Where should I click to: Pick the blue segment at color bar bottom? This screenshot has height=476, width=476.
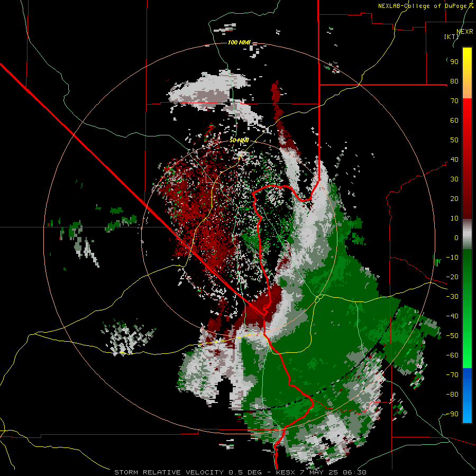tap(467, 396)
